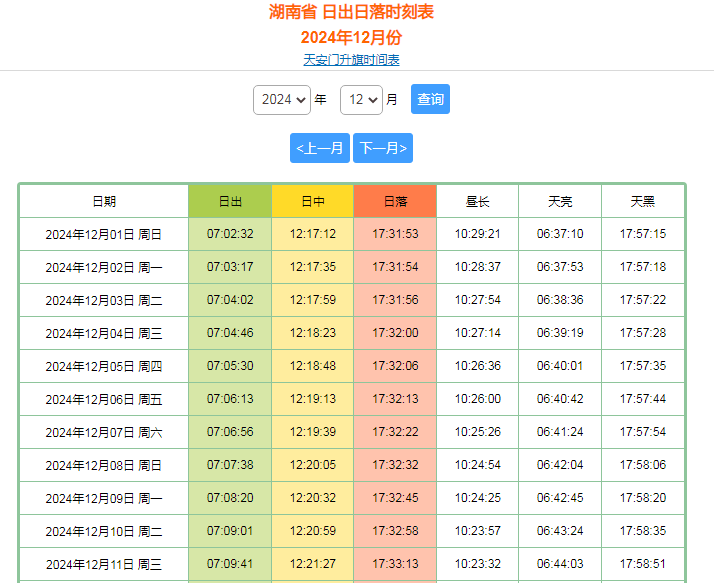Viewport: 714px width, 583px height.
Task: Go to previous month with <上一月
Action: tap(320, 148)
